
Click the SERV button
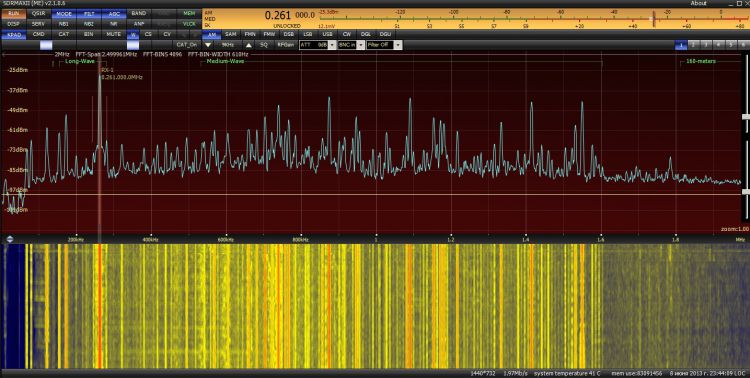click(39, 23)
